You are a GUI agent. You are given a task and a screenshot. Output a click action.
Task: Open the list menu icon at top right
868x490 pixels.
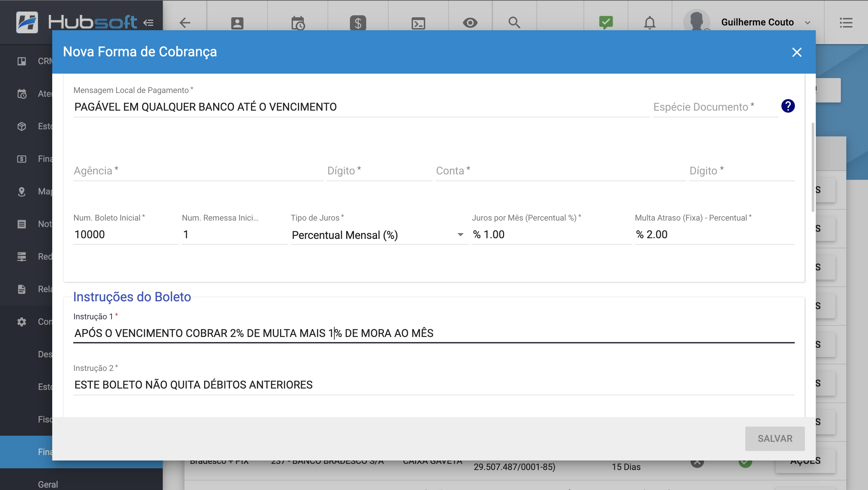[846, 23]
